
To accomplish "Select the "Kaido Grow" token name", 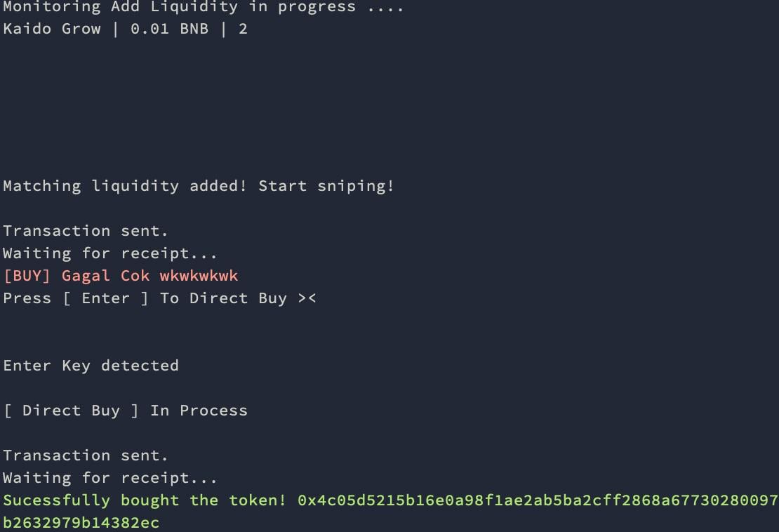I will 52,29.
